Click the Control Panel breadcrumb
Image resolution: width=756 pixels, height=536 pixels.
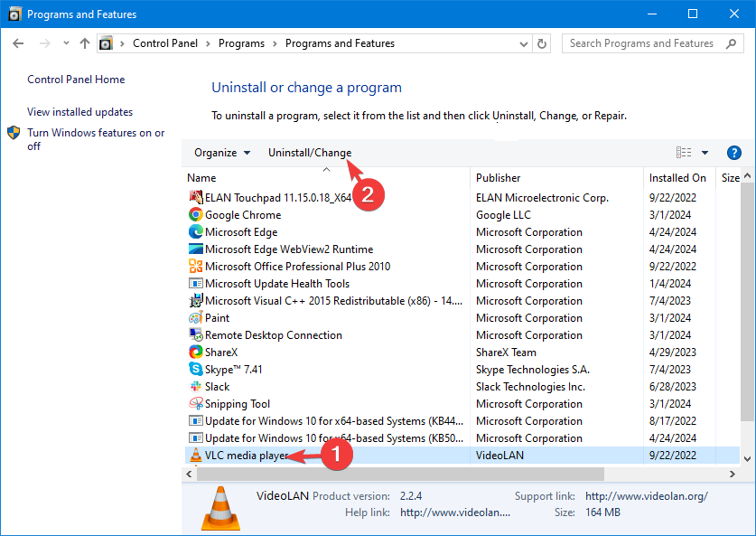tap(165, 43)
